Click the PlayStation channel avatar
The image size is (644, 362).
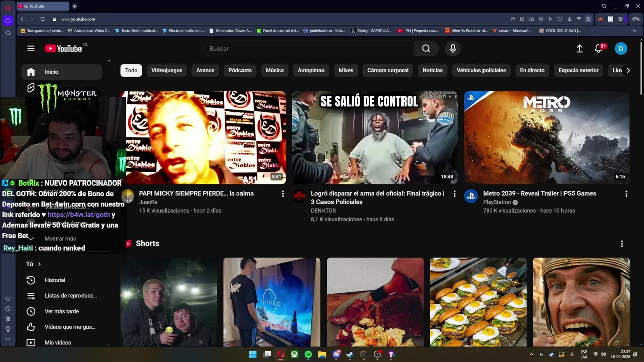point(471,196)
